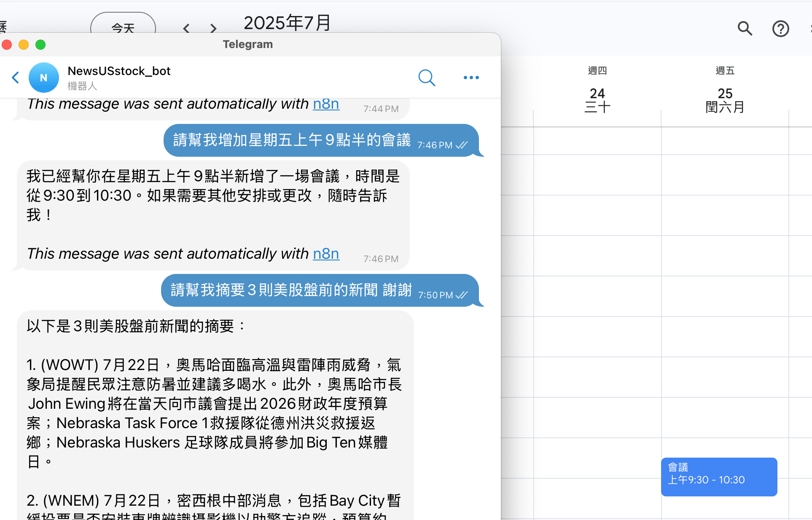The width and height of the screenshot is (812, 520).
Task: Click the NewsUSstock_bot avatar
Action: point(44,78)
